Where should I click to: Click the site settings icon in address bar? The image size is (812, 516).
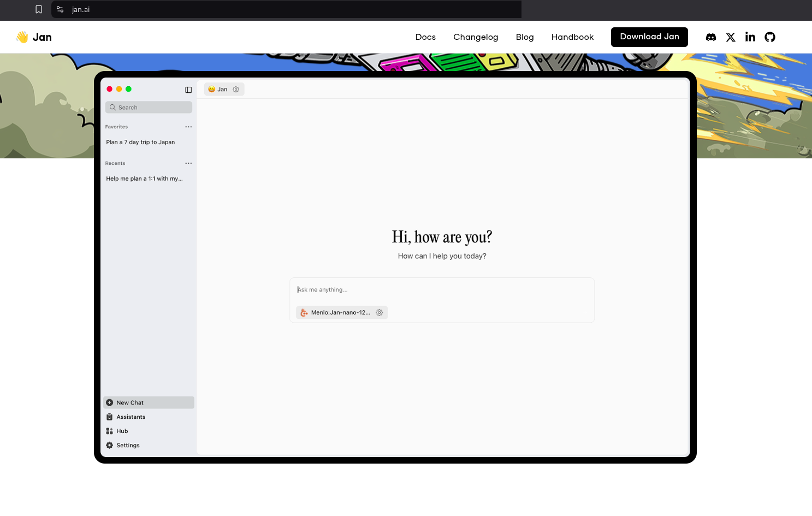pos(60,9)
